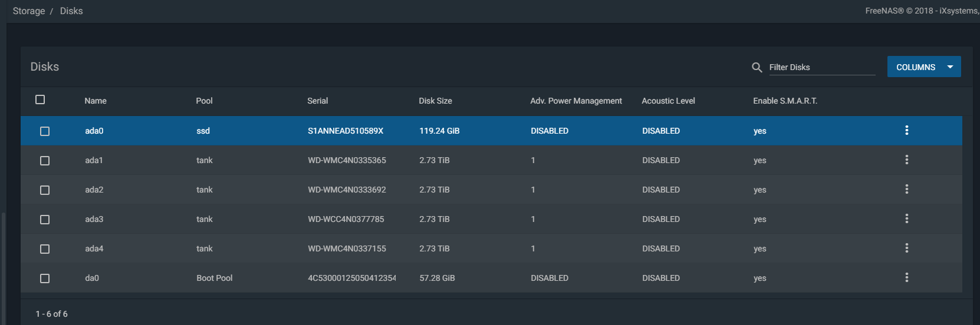
Task: Open the three-dot menu for ada3
Action: (x=906, y=218)
